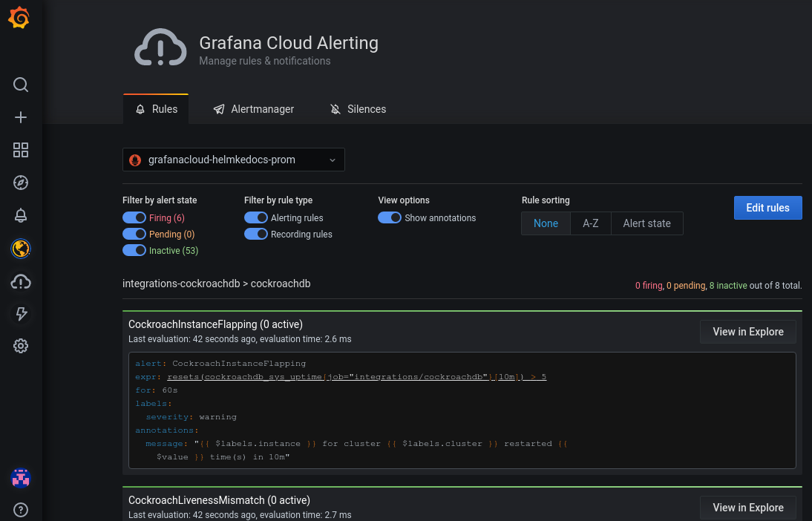Open the resets expression link for CockroachInstanceFlapping

click(357, 377)
